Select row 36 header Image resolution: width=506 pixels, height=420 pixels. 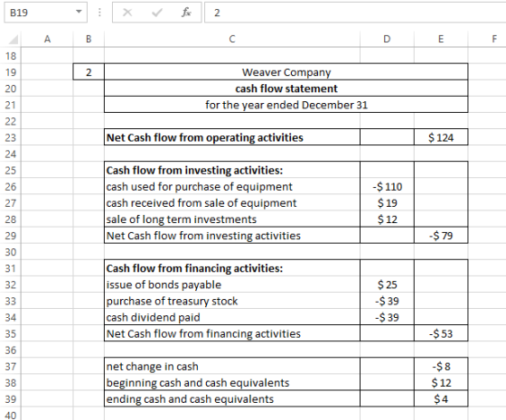pyautogui.click(x=11, y=350)
